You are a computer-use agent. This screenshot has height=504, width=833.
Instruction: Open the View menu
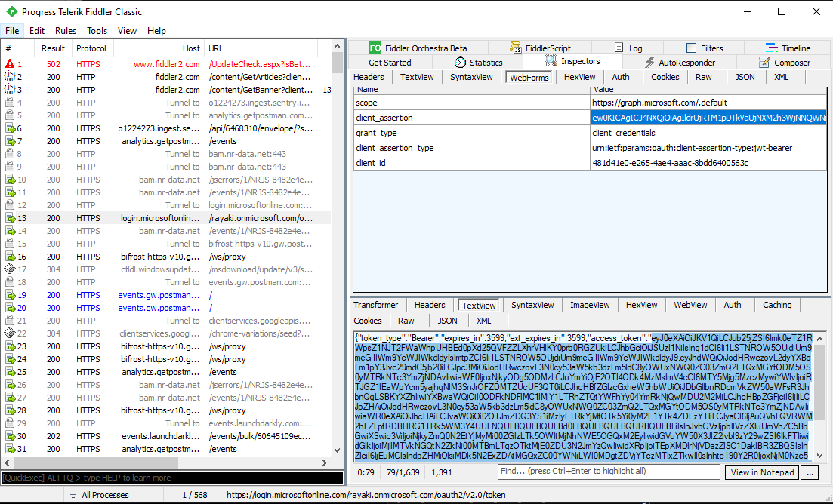[127, 31]
